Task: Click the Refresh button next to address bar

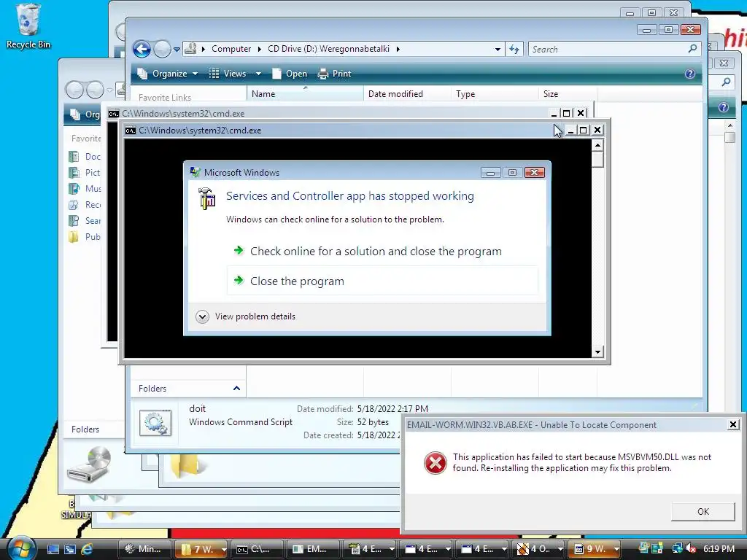Action: tap(514, 49)
